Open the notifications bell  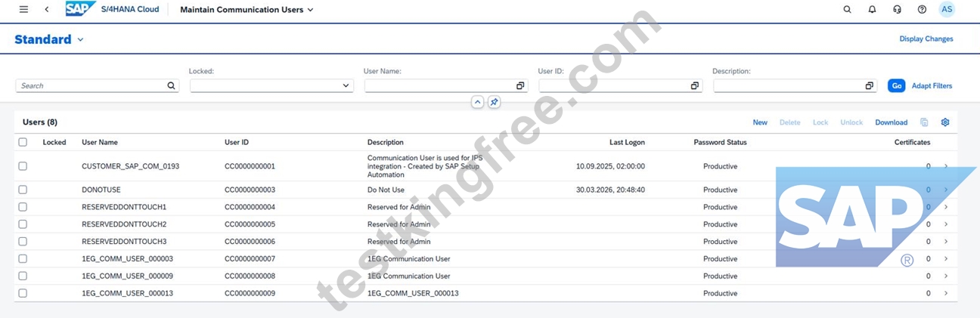872,10
